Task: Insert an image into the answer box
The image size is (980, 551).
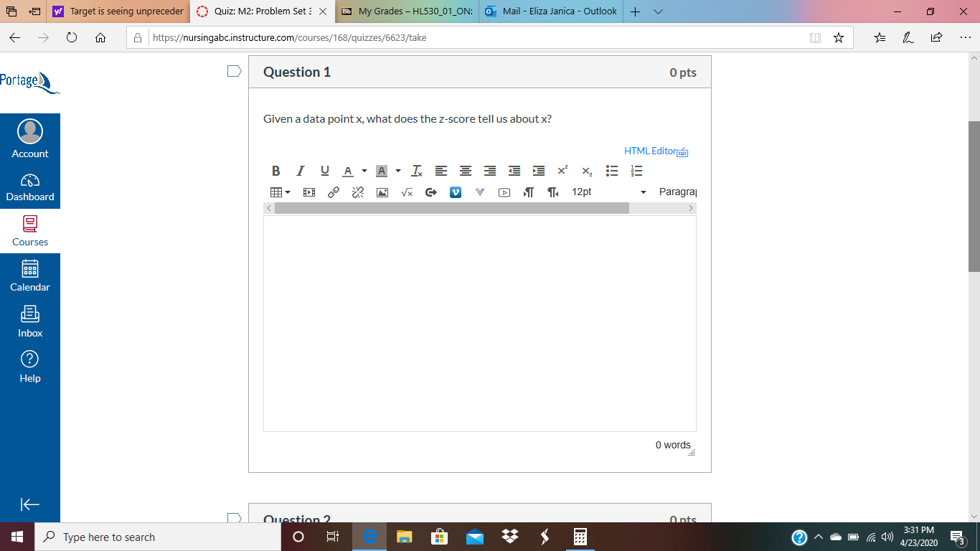Action: click(382, 192)
